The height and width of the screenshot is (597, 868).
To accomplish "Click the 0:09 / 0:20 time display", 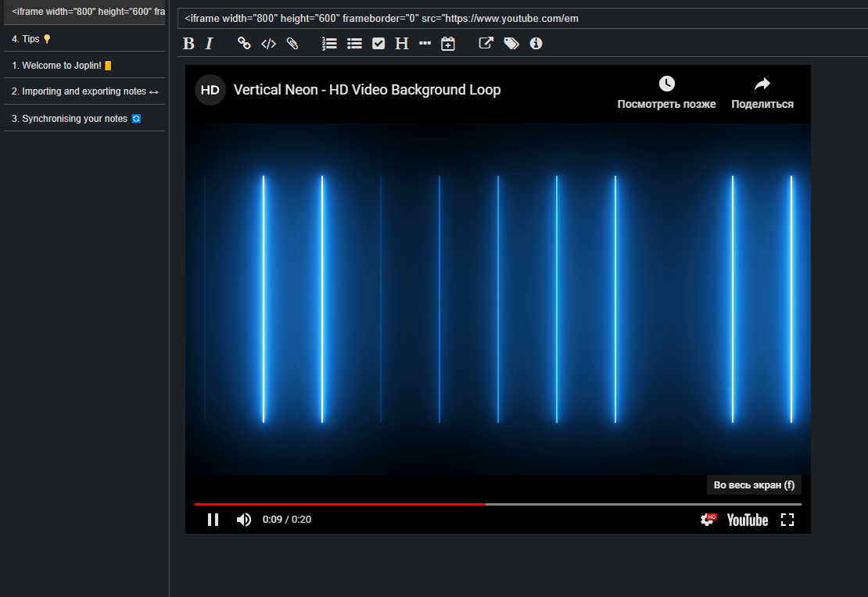I will (x=287, y=520).
